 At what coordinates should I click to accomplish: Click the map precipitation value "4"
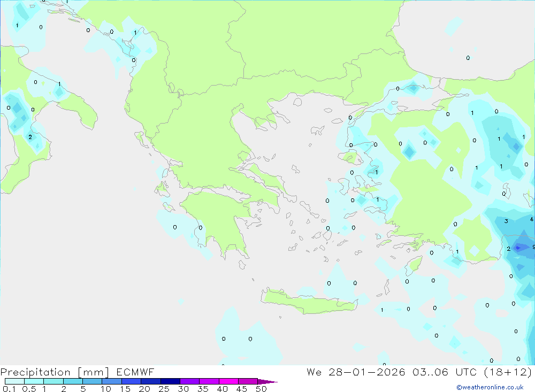coord(532,219)
